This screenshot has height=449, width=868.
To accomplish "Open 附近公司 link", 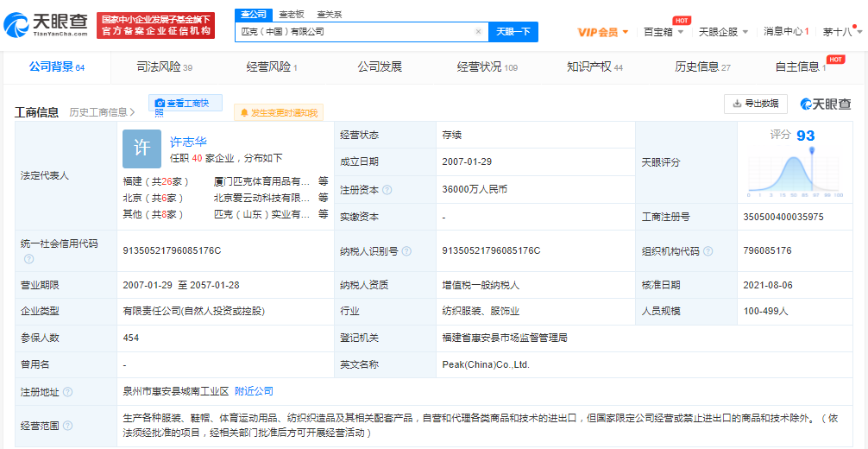I will (254, 391).
